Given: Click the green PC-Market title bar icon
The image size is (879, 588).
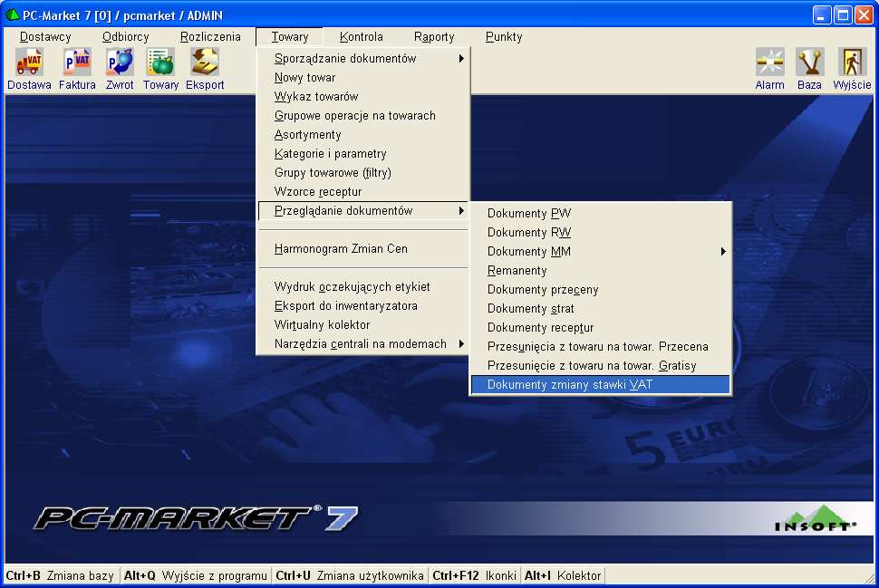Looking at the screenshot, I should click(x=13, y=15).
